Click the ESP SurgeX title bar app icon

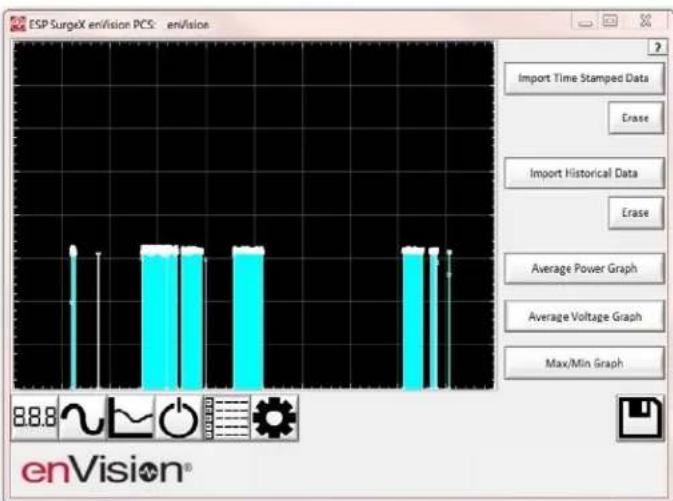[18, 24]
